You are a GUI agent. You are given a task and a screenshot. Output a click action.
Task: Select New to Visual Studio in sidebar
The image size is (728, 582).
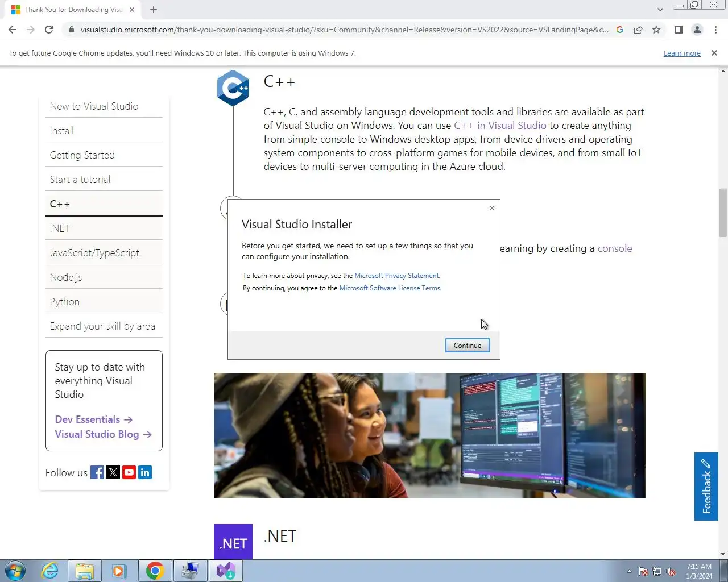pyautogui.click(x=104, y=106)
